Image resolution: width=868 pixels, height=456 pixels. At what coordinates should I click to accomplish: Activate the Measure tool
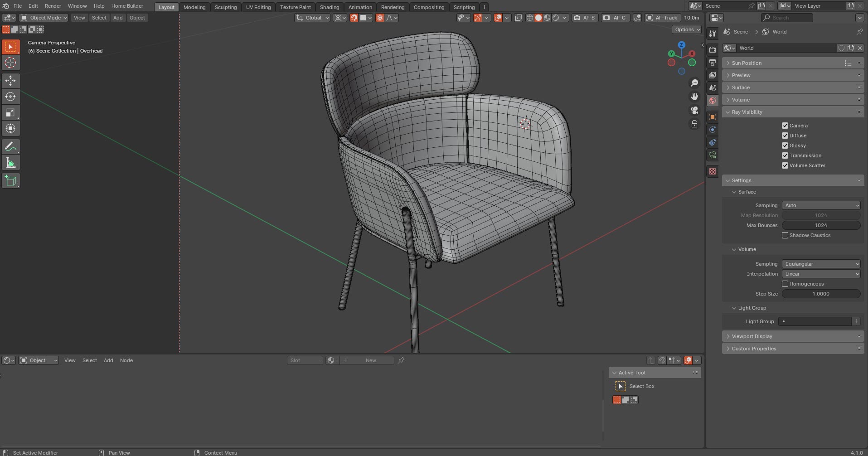point(10,162)
